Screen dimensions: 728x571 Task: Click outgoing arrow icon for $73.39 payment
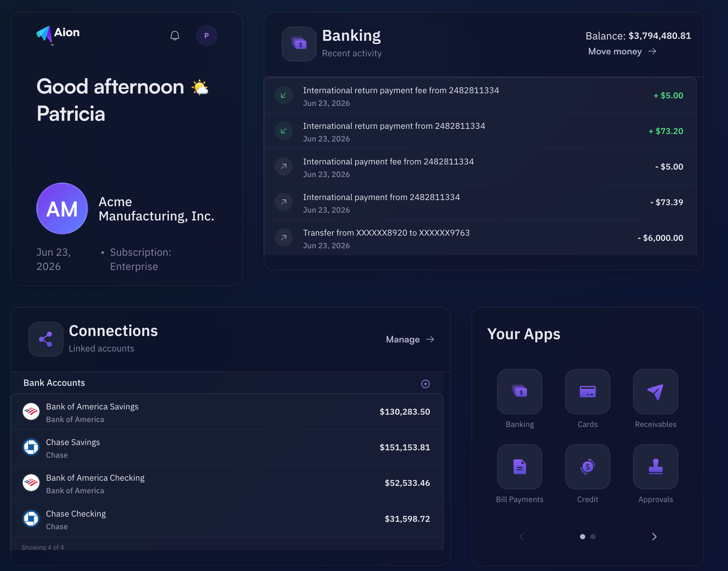click(x=284, y=202)
